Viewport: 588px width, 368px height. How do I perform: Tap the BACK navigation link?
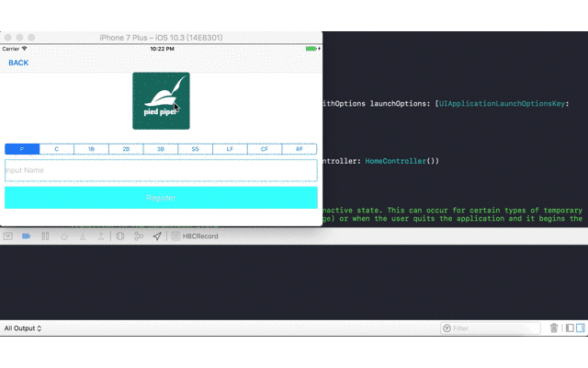click(18, 63)
